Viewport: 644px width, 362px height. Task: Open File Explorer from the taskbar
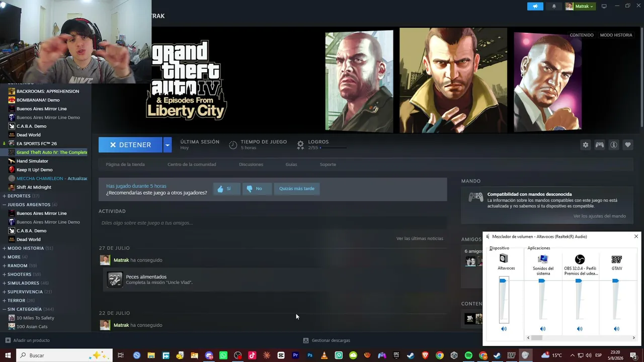coord(151,355)
